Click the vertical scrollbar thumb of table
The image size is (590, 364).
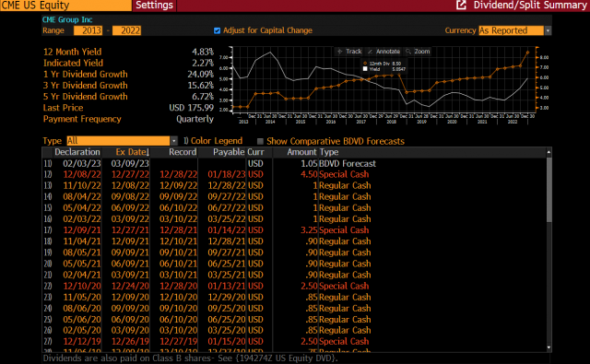point(549,190)
